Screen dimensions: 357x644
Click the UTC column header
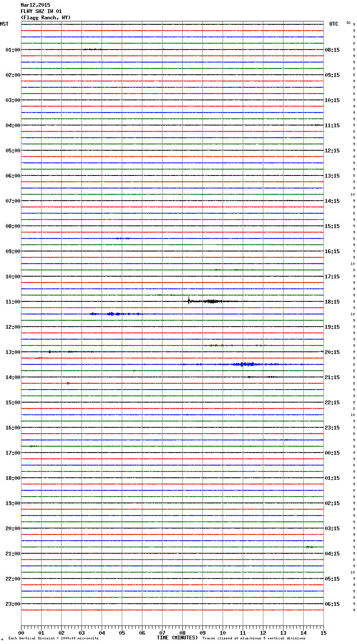(333, 24)
